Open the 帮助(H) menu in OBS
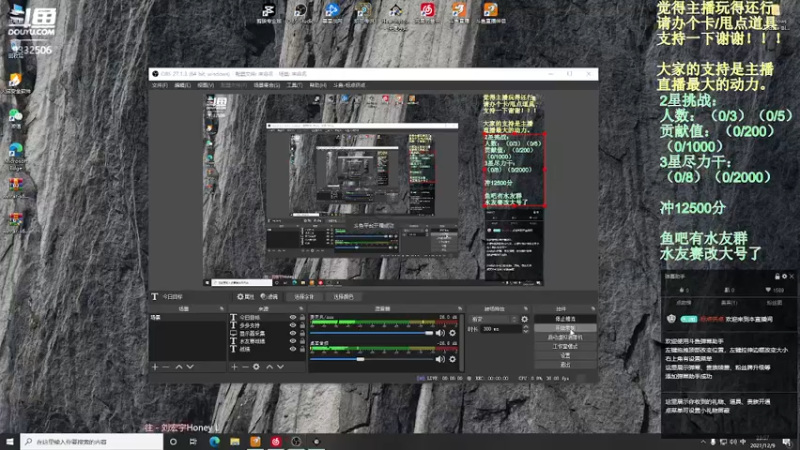 point(318,85)
